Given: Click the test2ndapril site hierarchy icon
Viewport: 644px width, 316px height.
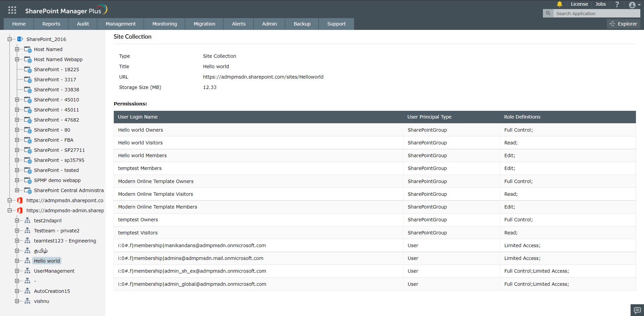Looking at the screenshot, I should click(28, 221).
